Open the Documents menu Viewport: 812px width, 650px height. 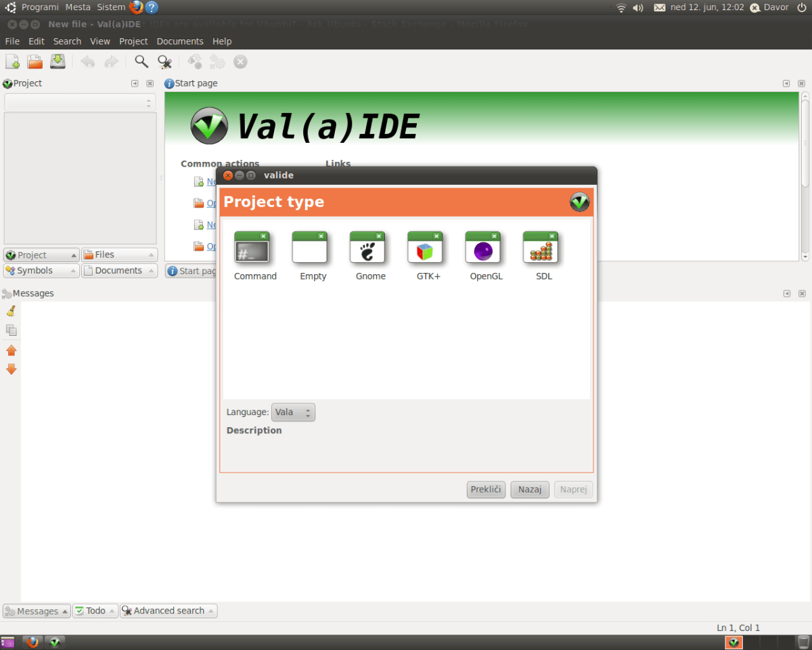point(180,41)
